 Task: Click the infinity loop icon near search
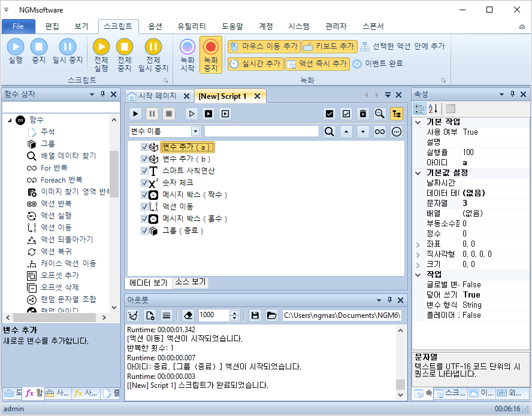(380, 132)
